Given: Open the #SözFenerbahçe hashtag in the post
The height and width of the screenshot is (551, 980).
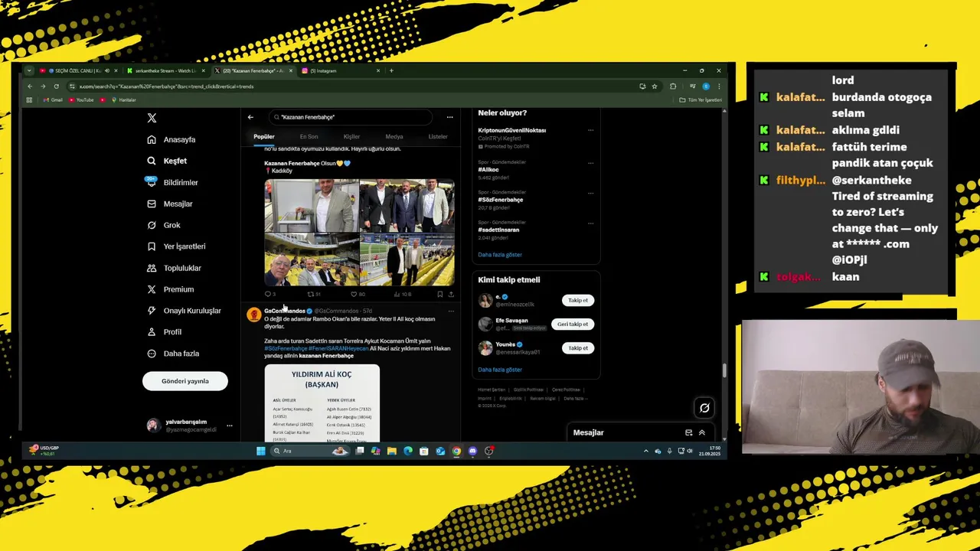Looking at the screenshot, I should pyautogui.click(x=286, y=348).
